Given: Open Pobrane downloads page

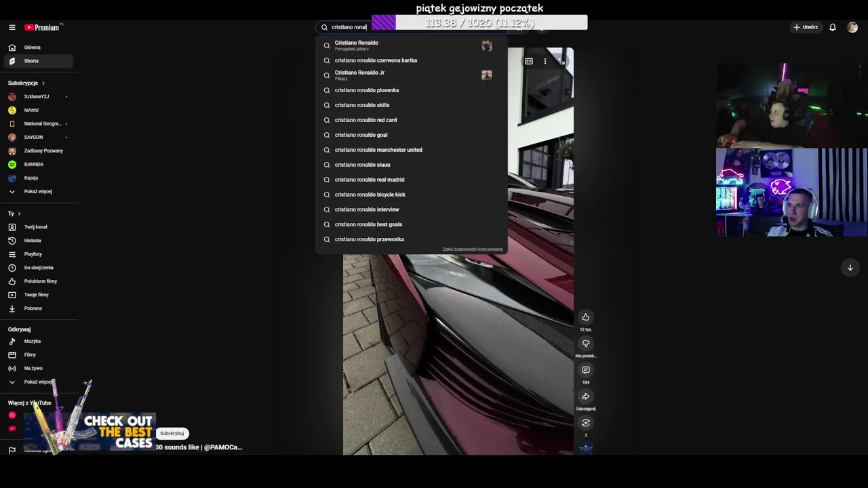Looking at the screenshot, I should (x=39, y=308).
